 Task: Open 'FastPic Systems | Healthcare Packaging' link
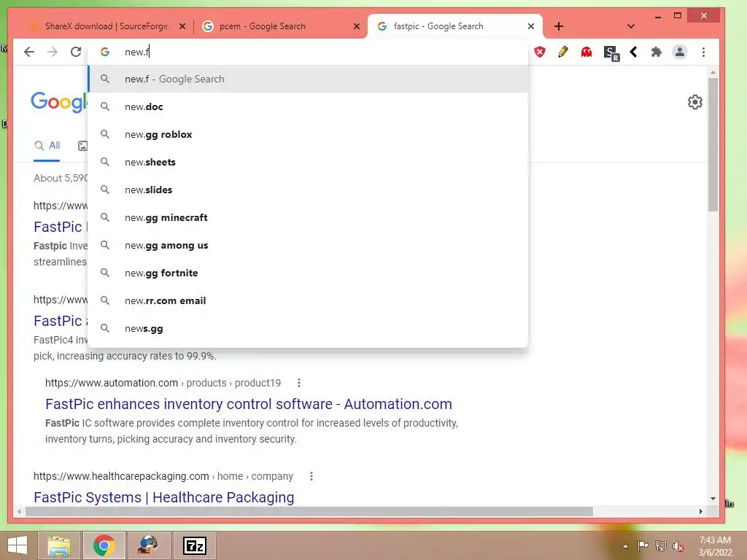point(164,497)
